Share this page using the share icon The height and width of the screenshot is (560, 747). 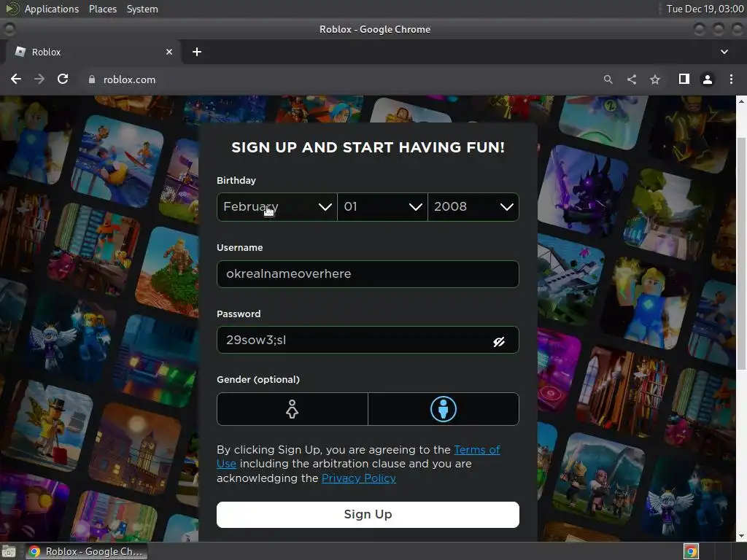click(x=632, y=79)
